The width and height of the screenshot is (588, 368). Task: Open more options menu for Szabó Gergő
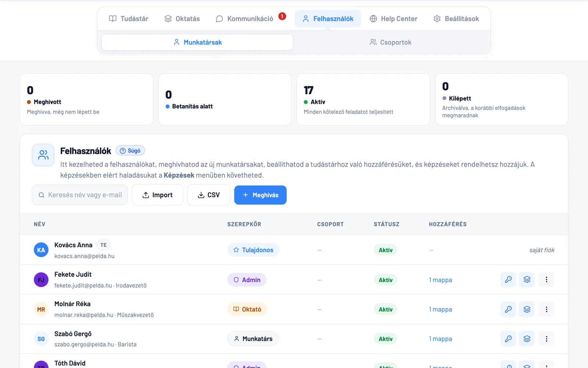click(546, 339)
